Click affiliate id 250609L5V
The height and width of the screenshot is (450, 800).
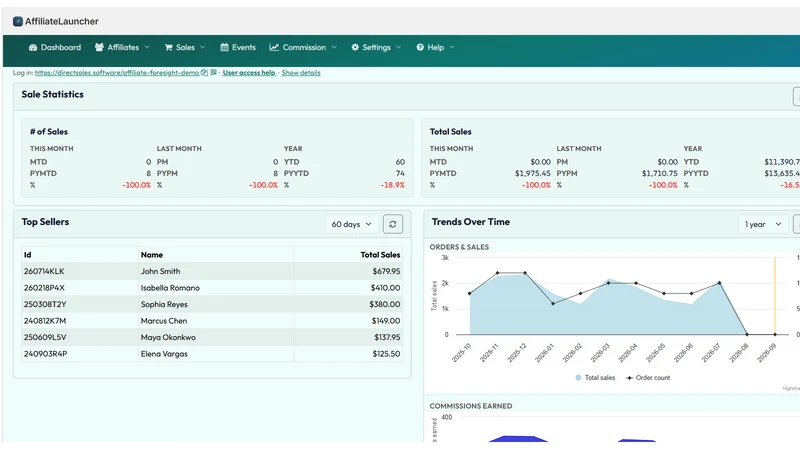[x=45, y=337]
